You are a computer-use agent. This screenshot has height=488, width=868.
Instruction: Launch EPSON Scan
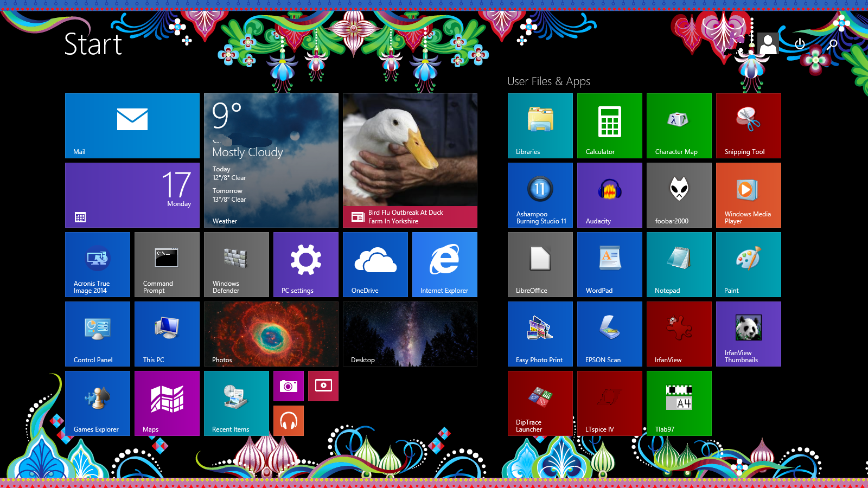pos(610,334)
